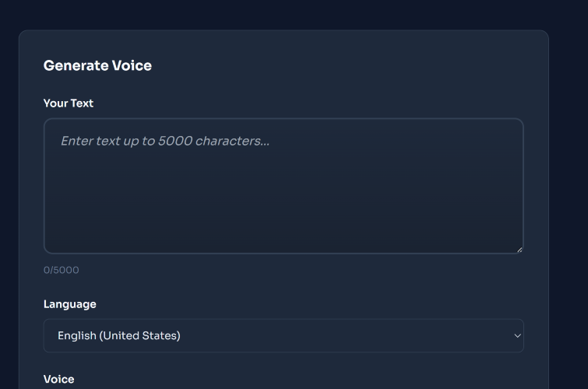Click the 'Voice' field label
Viewport: 588px width, 389px height.
[59, 379]
